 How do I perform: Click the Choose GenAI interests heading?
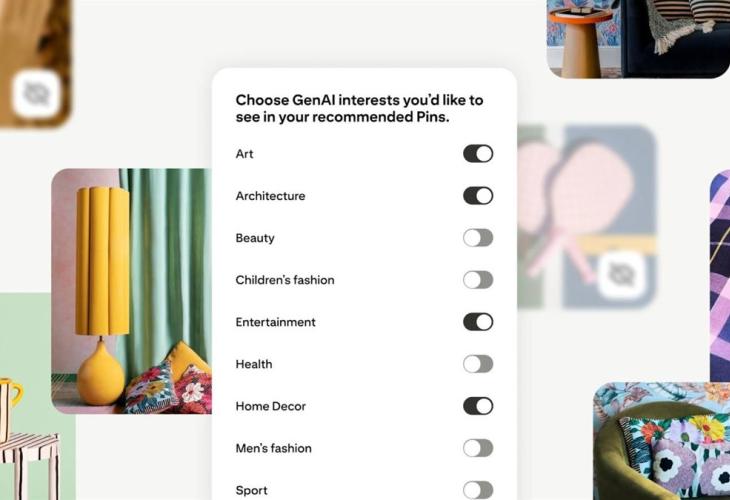[359, 108]
